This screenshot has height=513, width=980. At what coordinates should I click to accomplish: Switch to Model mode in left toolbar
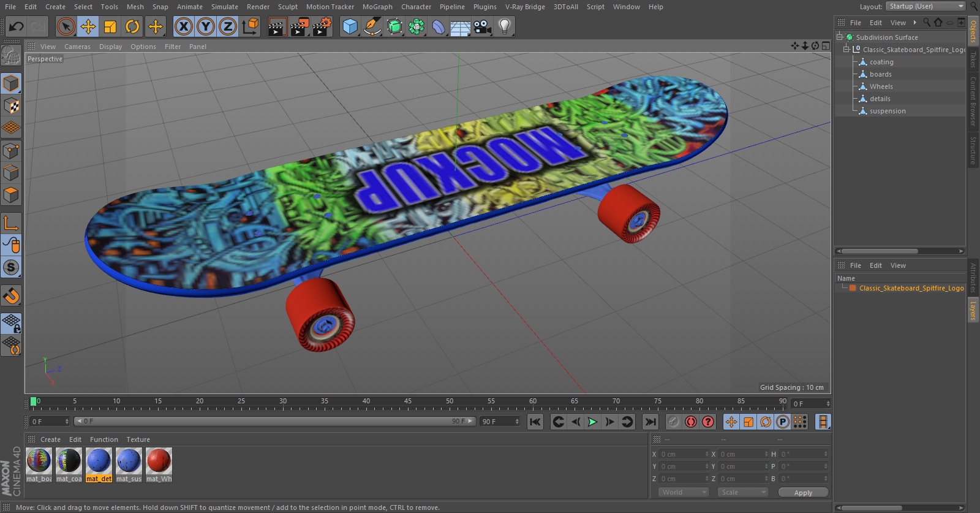pyautogui.click(x=11, y=83)
